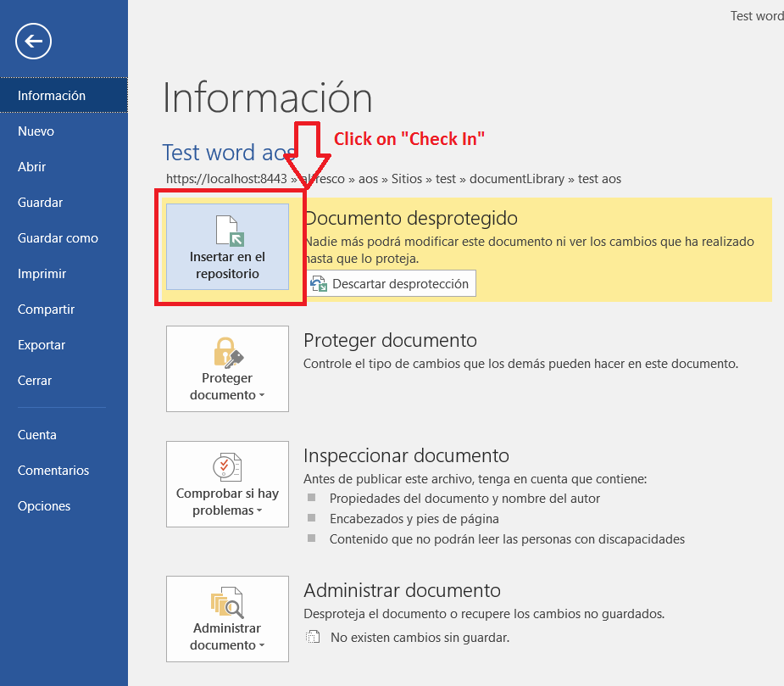The image size is (784, 686).
Task: Select the Información menu item
Action: tap(52, 96)
